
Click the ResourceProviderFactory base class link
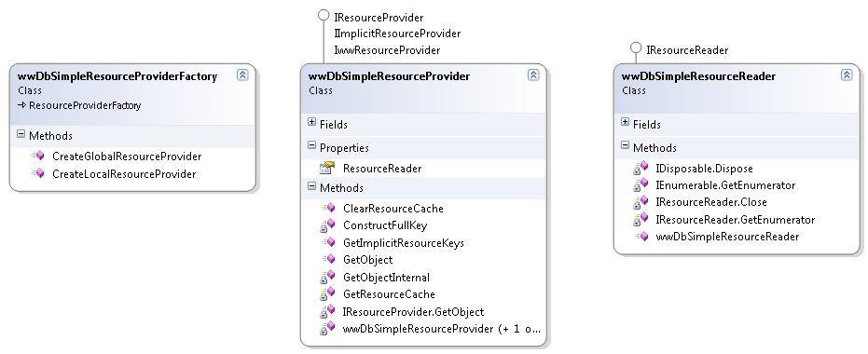tap(85, 105)
